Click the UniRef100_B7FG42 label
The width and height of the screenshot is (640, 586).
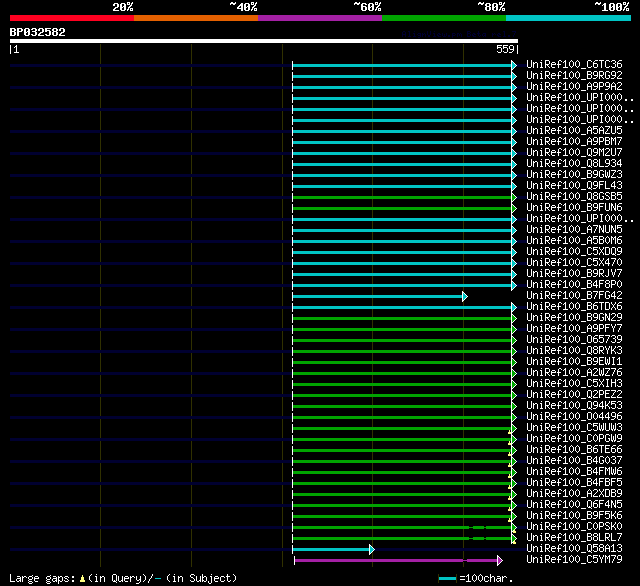pos(574,296)
